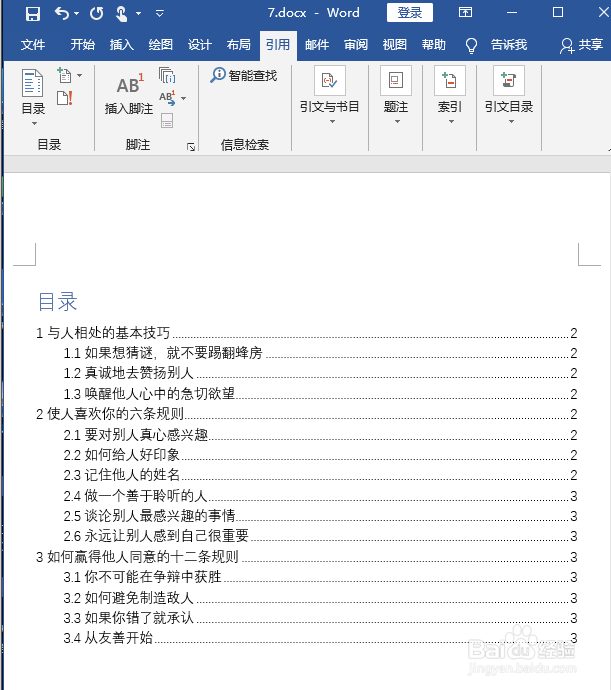Open the Ribbon Display Options icon
Viewport: 611px width, 690px height.
(x=465, y=12)
